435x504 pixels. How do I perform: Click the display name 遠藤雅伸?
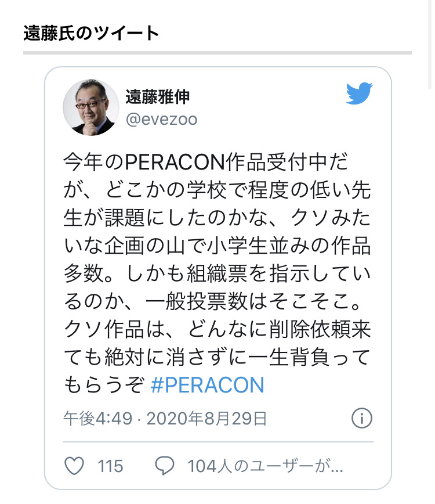[158, 97]
